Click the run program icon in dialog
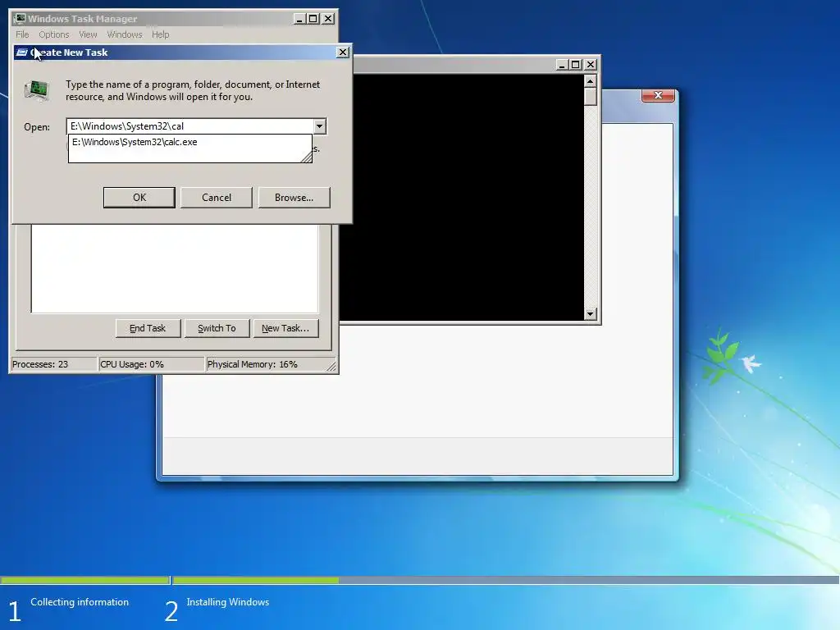Viewport: 840px width, 630px height. [x=37, y=90]
